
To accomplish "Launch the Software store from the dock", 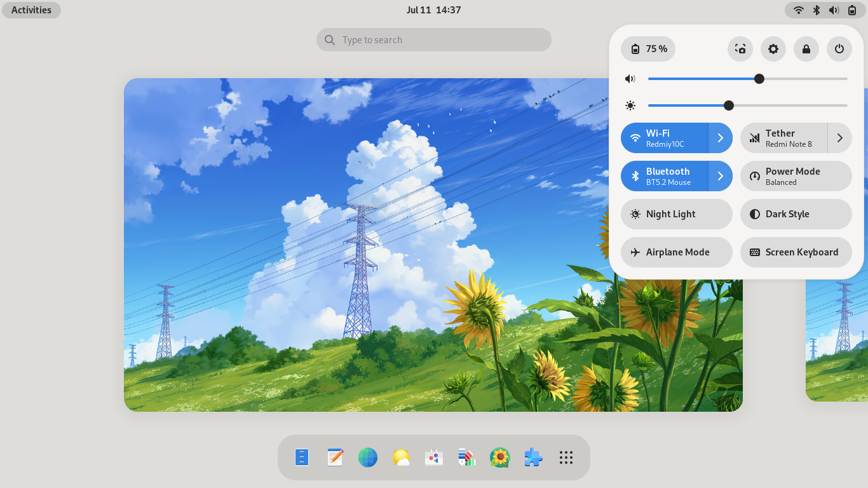I will coord(434,457).
